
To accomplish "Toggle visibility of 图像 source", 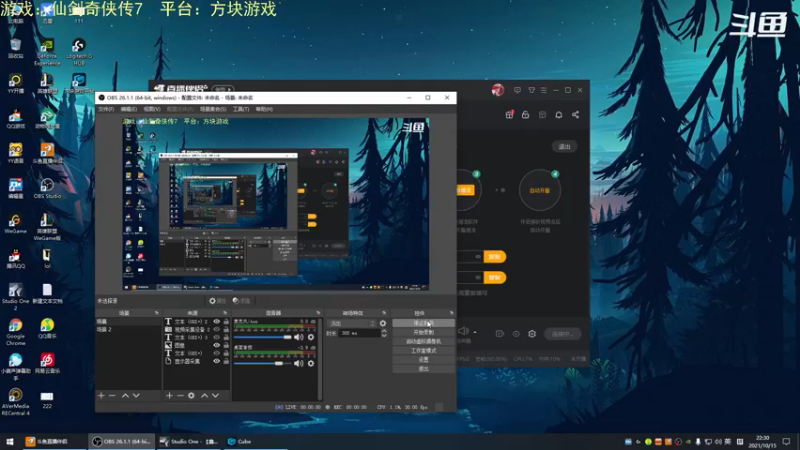I will coord(217,345).
